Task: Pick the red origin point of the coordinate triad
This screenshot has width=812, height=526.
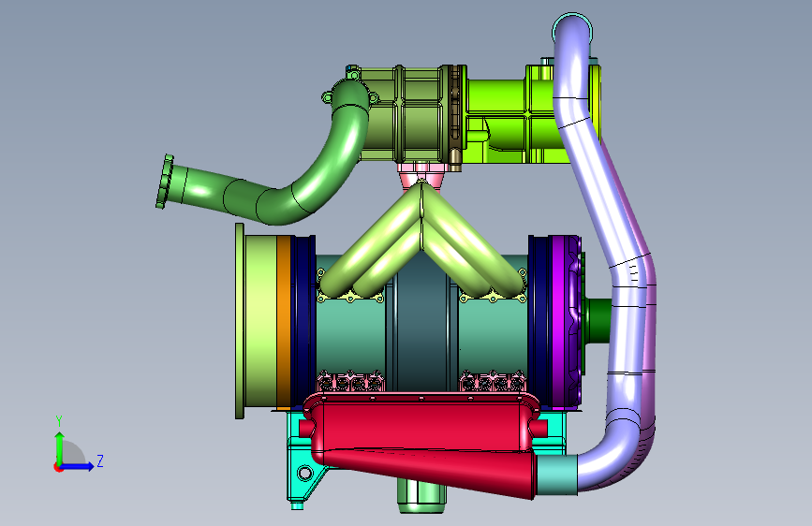Action: (x=58, y=467)
